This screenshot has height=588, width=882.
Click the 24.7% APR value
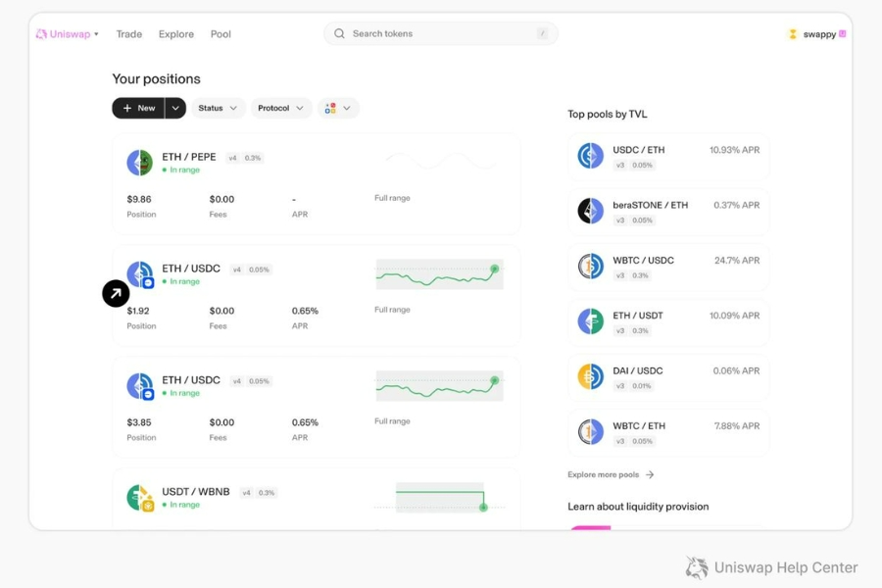[x=737, y=261]
